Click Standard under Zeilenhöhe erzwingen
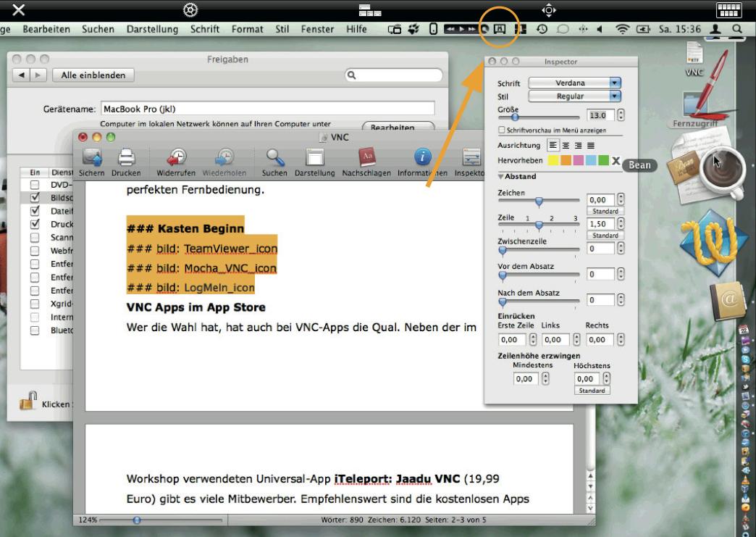Image resolution: width=756 pixels, height=537 pixels. [592, 391]
